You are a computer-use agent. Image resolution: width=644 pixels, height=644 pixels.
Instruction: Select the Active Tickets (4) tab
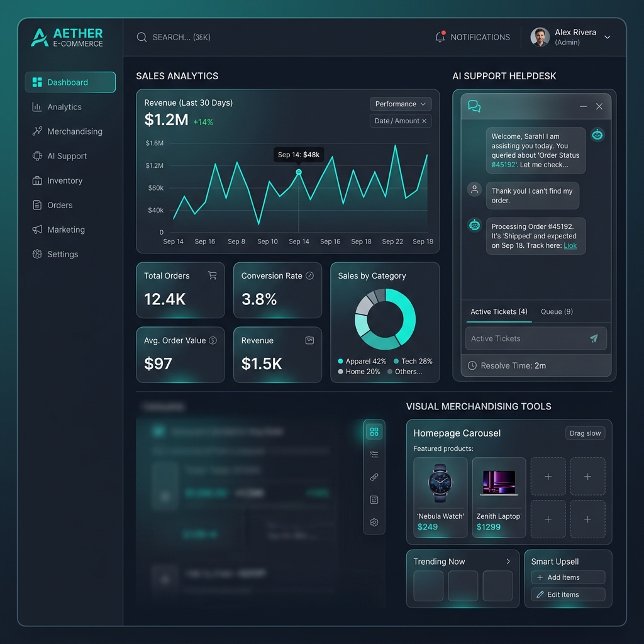[499, 311]
